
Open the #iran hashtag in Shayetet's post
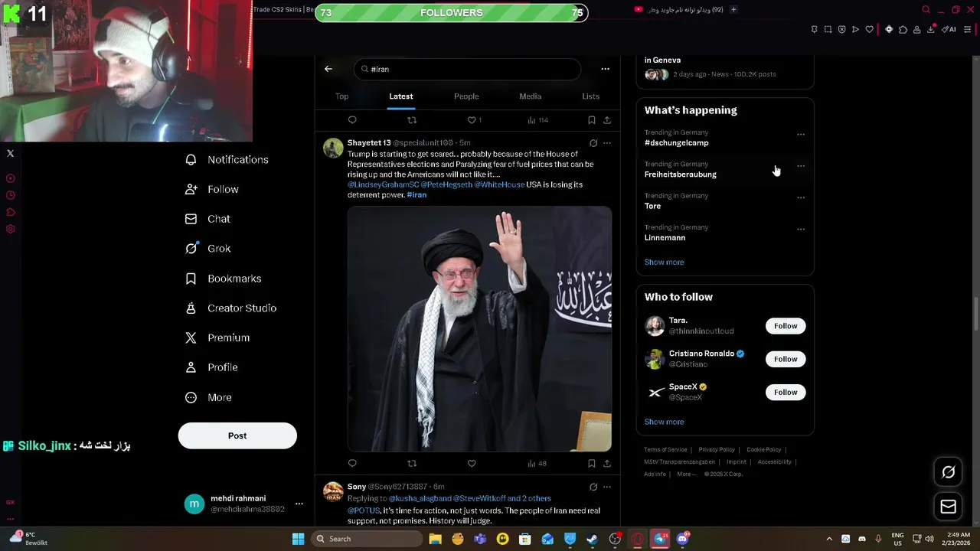416,195
